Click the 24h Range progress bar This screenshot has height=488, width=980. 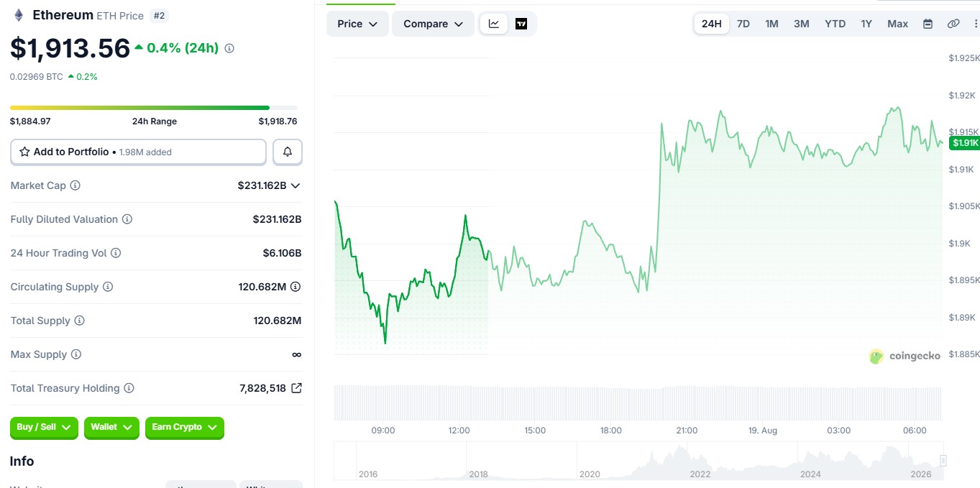153,108
